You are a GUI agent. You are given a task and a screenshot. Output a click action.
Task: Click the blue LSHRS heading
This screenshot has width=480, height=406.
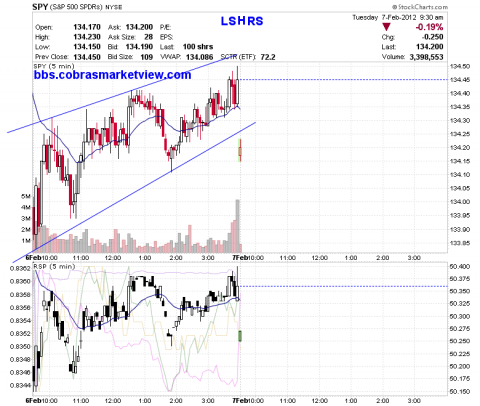pyautogui.click(x=242, y=21)
